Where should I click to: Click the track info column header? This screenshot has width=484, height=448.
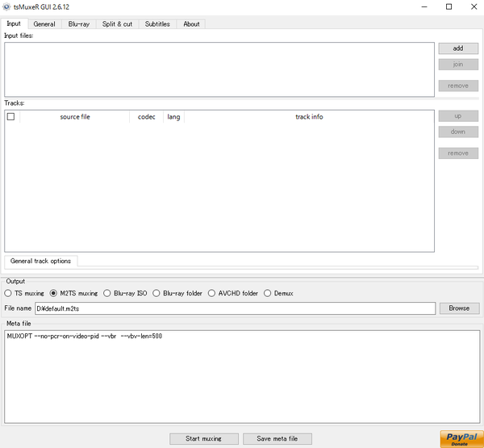[x=309, y=117]
